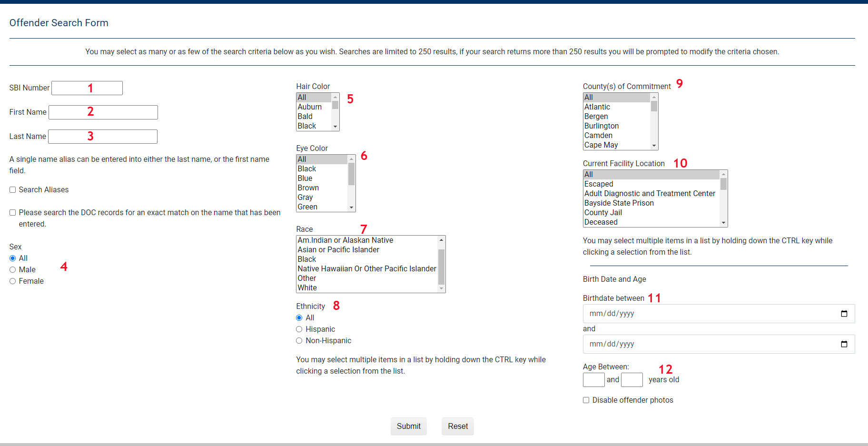This screenshot has height=446, width=868.
Task: Check the exact name match option
Action: (13, 213)
